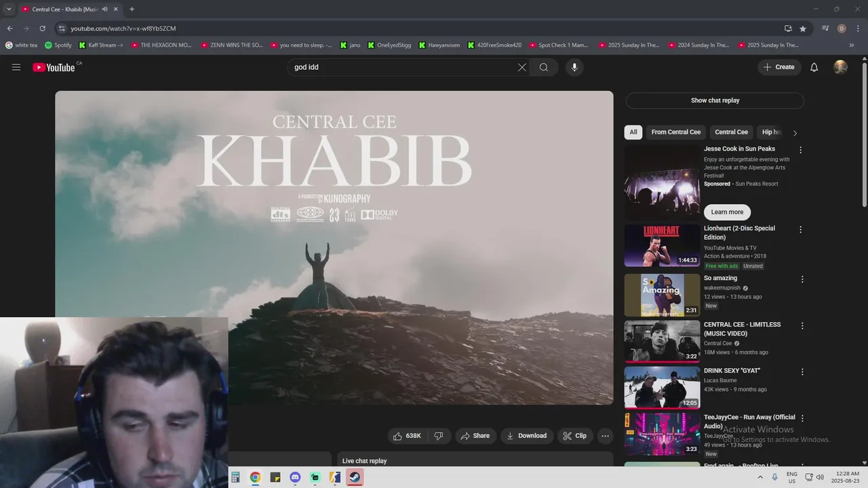
Task: Open YouTube notifications bell
Action: pos(814,67)
